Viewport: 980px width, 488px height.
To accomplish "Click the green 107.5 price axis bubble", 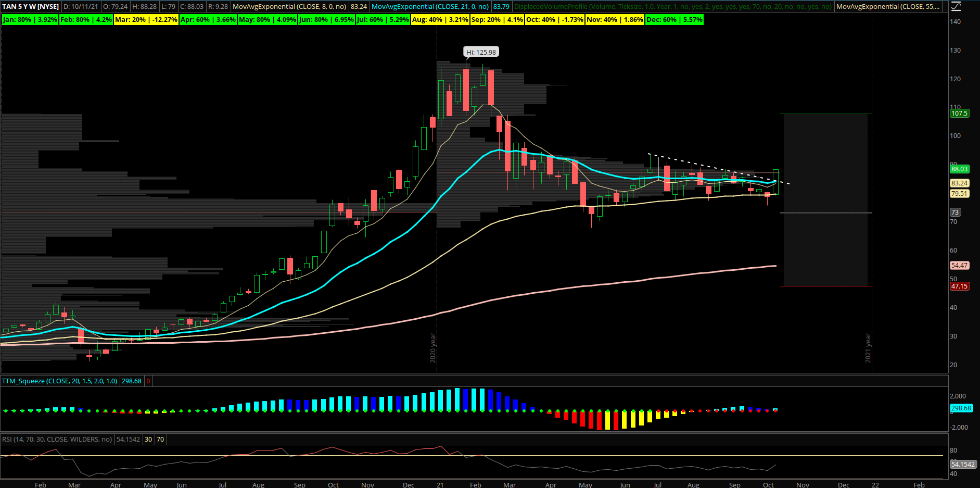I will point(960,114).
